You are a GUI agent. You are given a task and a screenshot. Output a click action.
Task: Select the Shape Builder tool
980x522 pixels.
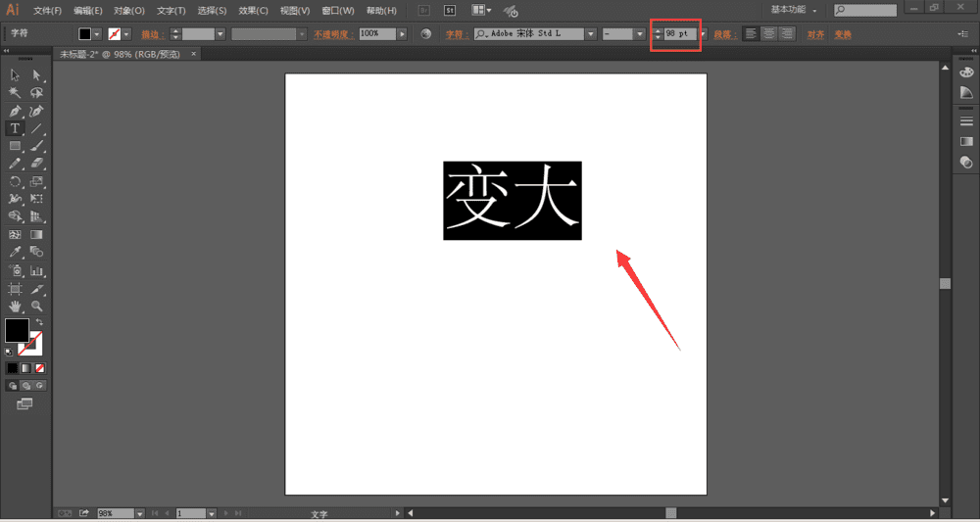(x=15, y=216)
